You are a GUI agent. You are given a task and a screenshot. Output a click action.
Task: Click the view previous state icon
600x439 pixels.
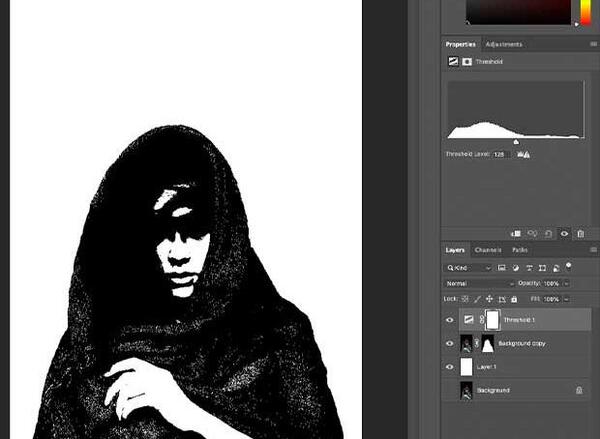tap(532, 233)
